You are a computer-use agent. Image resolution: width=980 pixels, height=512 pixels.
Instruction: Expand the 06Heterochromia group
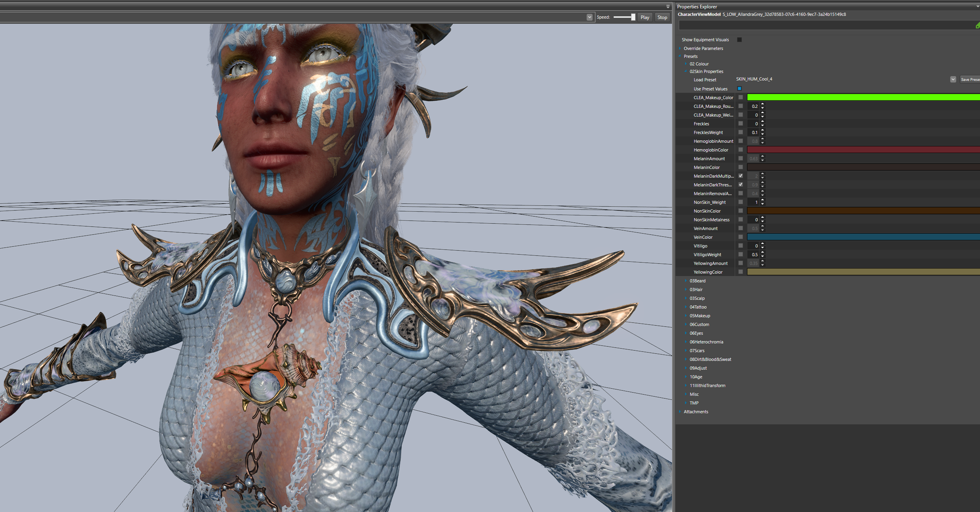[686, 342]
